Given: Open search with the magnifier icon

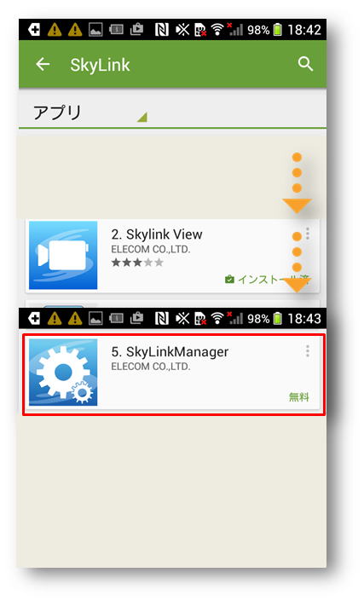Looking at the screenshot, I should coord(305,64).
